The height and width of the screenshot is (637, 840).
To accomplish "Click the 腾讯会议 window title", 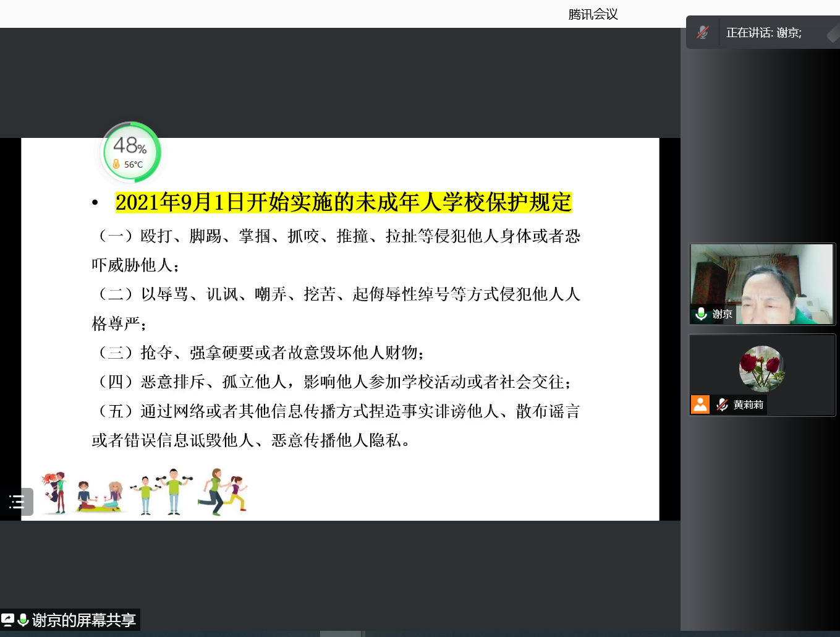I will tap(593, 14).
